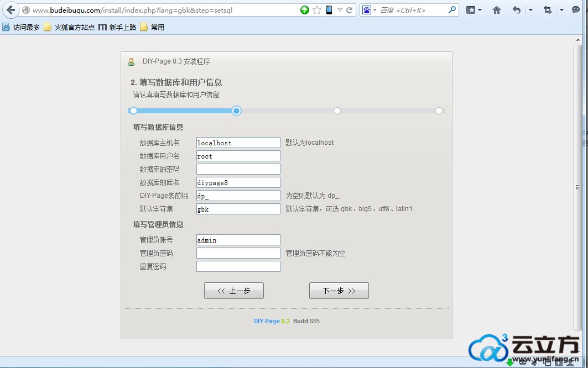Go back with the browser back arrow
The height and width of the screenshot is (368, 588).
pos(11,10)
